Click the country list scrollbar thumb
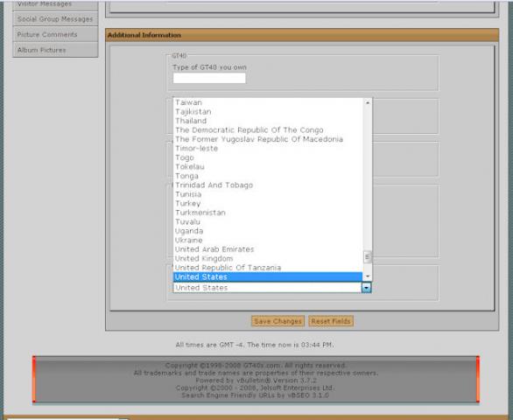 (368, 256)
